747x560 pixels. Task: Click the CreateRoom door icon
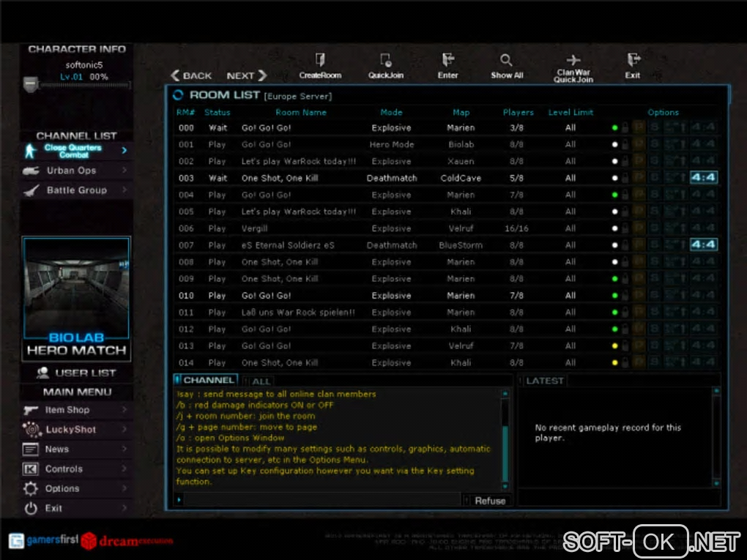320,60
